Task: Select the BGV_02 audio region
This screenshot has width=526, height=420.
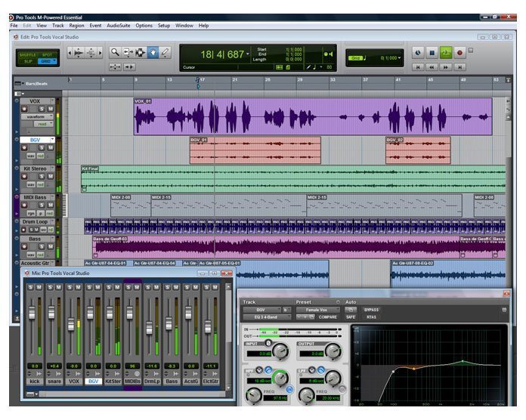Action: pos(418,150)
